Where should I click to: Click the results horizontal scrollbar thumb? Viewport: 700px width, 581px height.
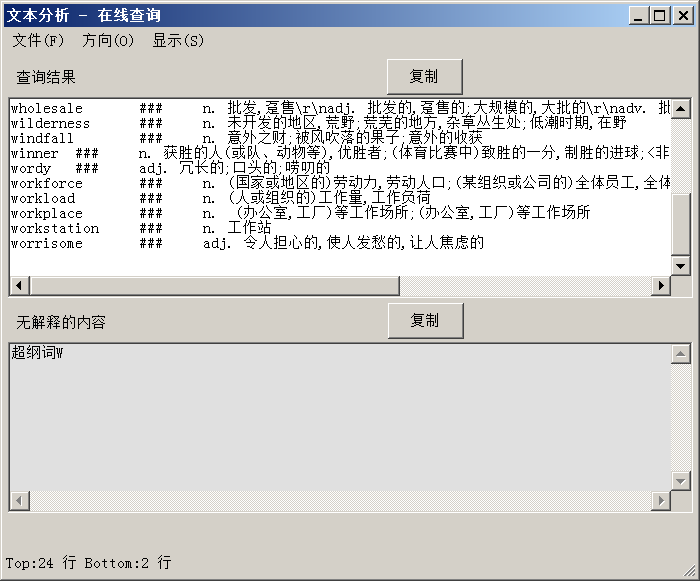[214, 285]
